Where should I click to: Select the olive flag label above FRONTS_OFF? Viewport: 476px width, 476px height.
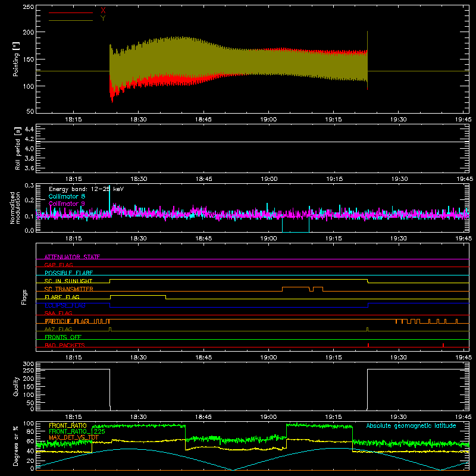(x=58, y=329)
